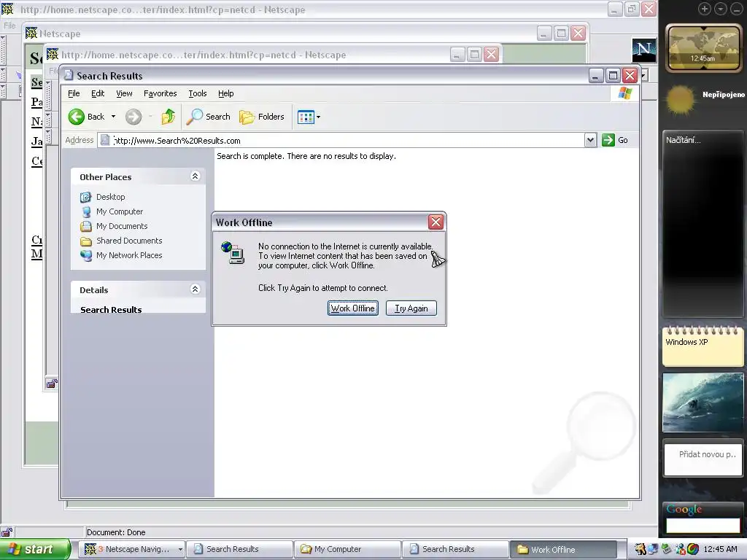
Task: Click the sun weather gadget
Action: [x=681, y=99]
